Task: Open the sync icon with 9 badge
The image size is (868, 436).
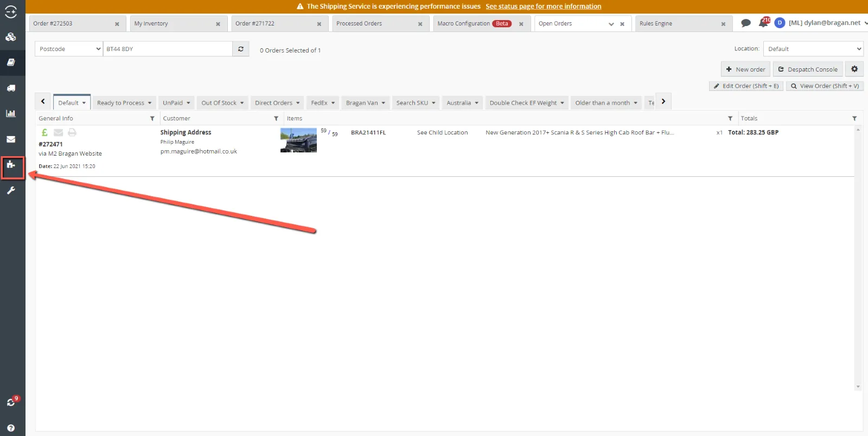Action: 11,402
